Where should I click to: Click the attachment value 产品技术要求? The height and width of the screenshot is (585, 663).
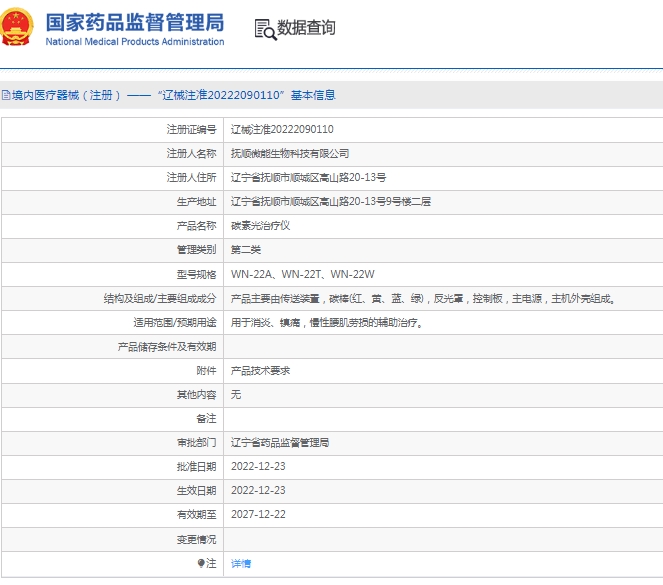(x=260, y=371)
